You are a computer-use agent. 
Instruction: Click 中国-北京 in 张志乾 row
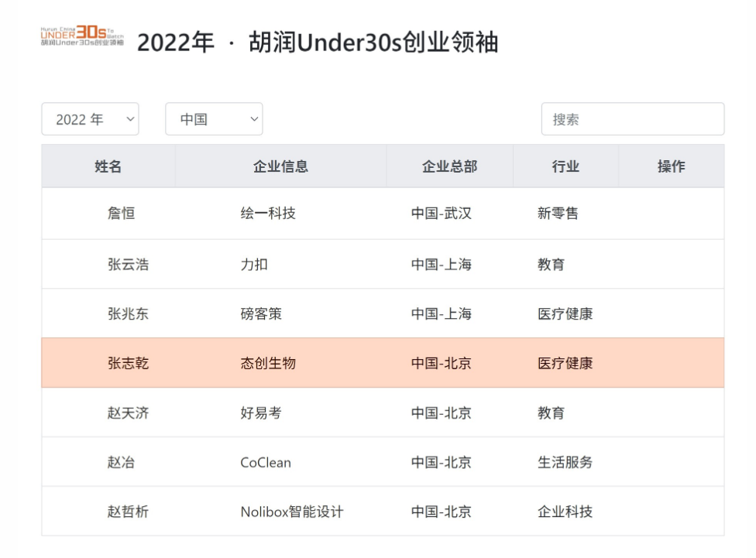[442, 363]
